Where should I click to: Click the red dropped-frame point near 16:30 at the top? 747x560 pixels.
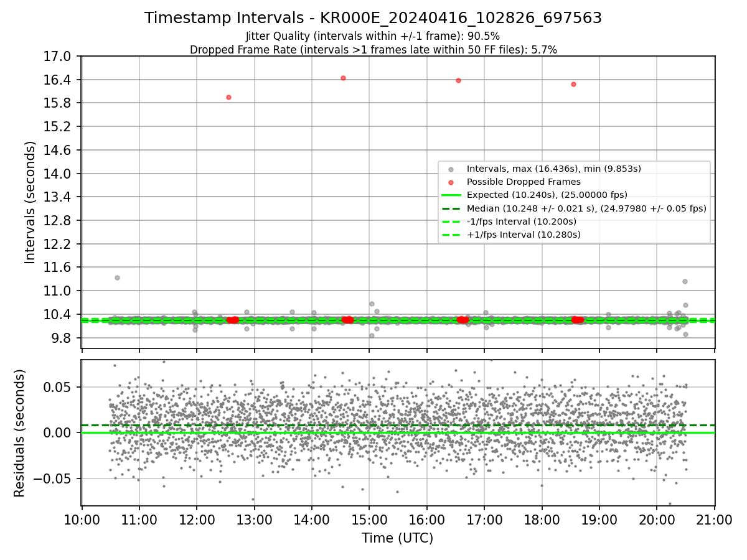coord(458,80)
